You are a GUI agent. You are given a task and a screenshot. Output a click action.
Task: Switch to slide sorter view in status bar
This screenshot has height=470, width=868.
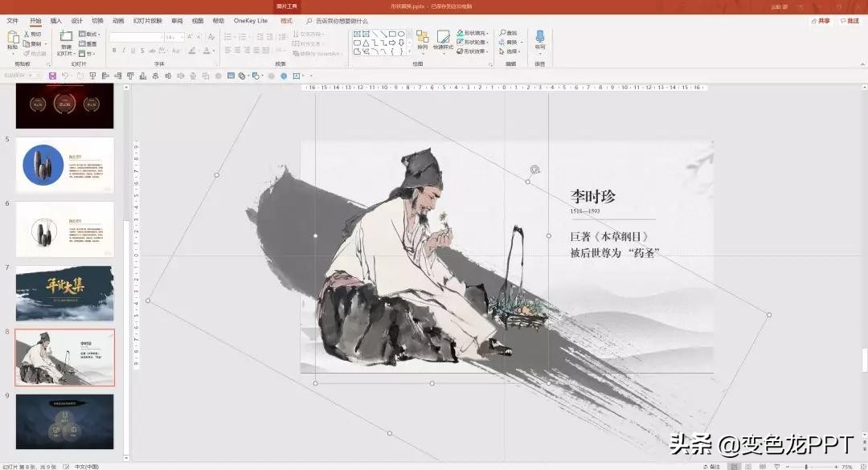point(748,464)
